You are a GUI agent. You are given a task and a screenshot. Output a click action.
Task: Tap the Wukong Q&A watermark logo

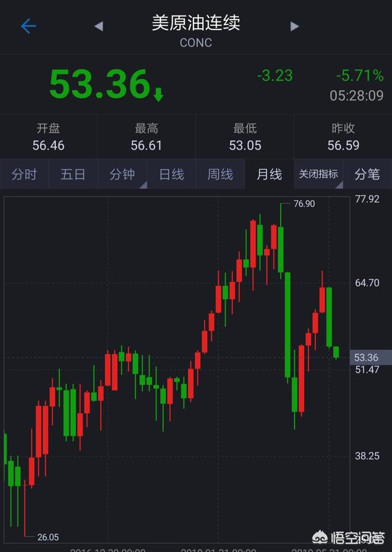(x=348, y=537)
